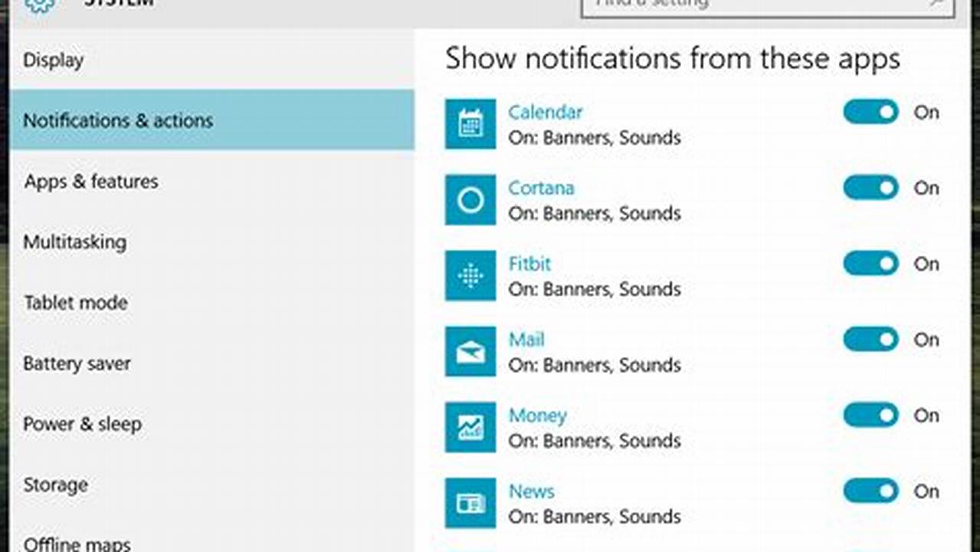Viewport: 980px width, 552px height.
Task: Select Tablet mode in sidebar
Action: (x=212, y=303)
